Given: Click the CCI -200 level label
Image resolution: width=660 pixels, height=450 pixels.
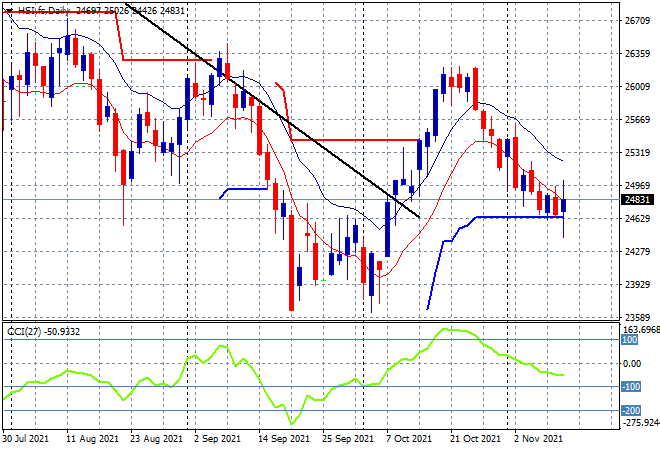Looking at the screenshot, I should tap(631, 410).
